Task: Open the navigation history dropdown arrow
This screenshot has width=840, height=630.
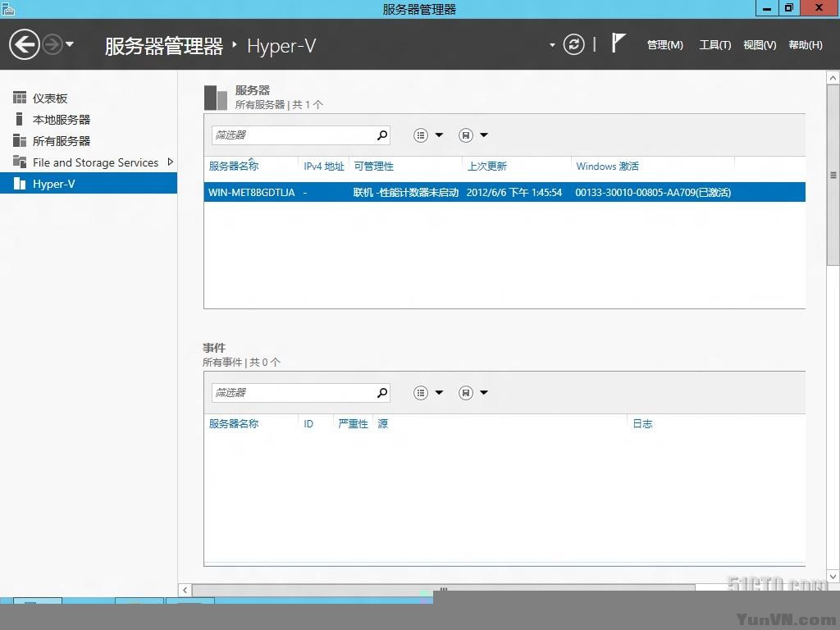Action: pos(70,44)
